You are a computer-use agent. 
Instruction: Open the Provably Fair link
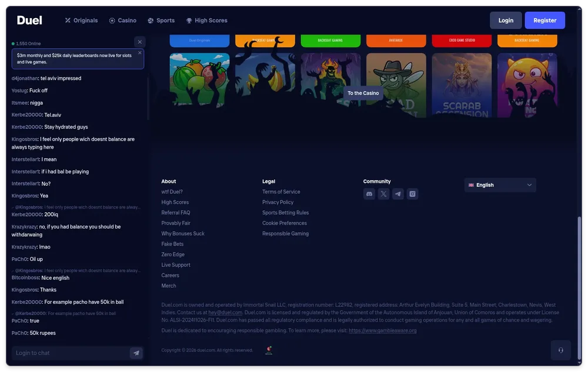(176, 223)
